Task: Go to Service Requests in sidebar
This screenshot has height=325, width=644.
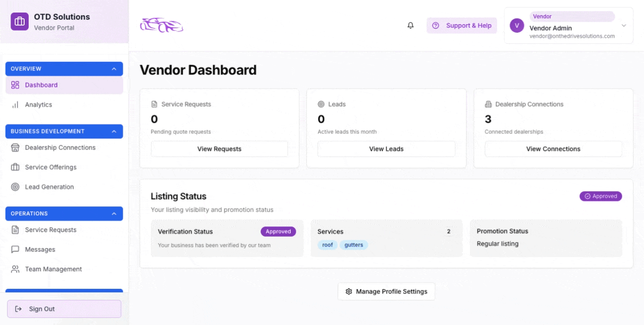Action: click(51, 230)
